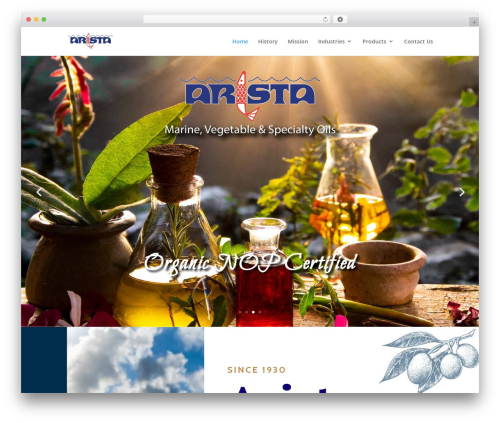The image size is (500, 423).
Task: Select the second slider pagination dot
Action: click(x=247, y=312)
